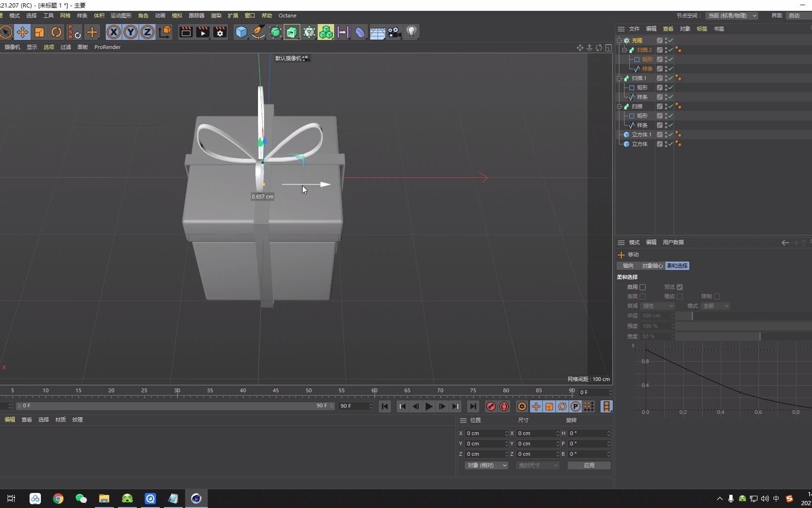Open the Octane menu

click(288, 16)
